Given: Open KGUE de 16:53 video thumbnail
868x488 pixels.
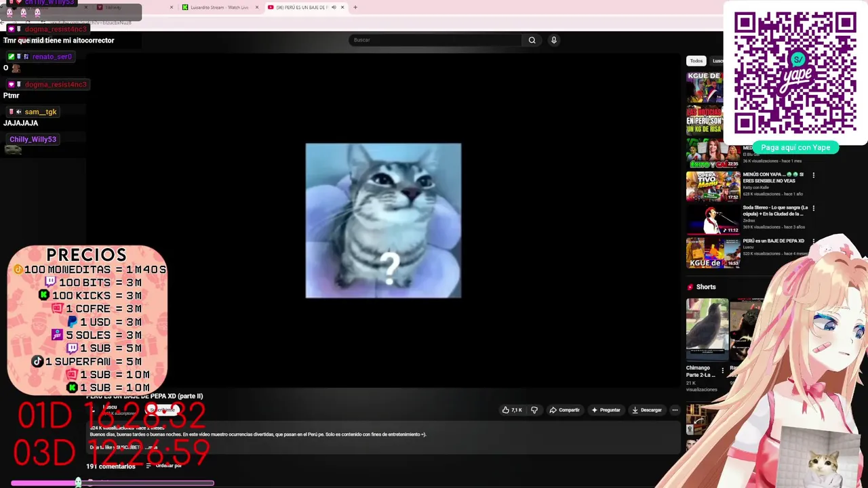Looking at the screenshot, I should (713, 252).
